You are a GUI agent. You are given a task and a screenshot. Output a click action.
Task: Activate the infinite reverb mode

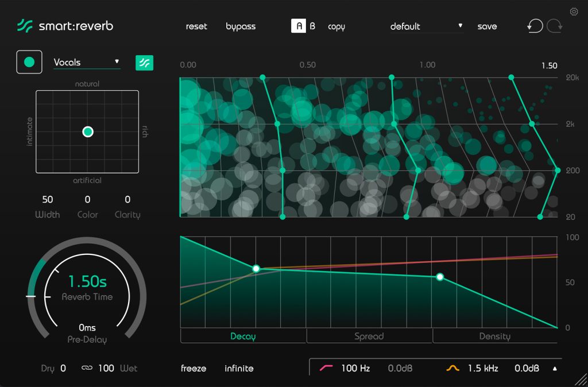point(238,368)
